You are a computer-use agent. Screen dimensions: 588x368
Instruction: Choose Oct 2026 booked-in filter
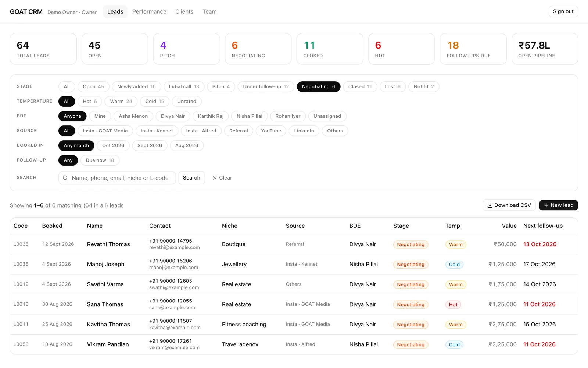[113, 146]
